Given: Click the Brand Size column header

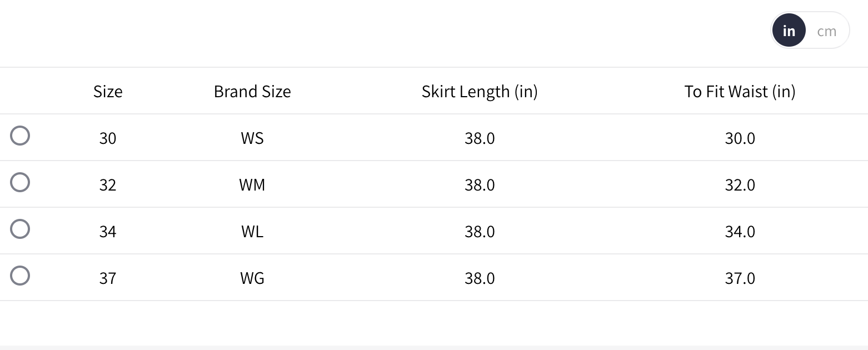Looking at the screenshot, I should (x=252, y=92).
